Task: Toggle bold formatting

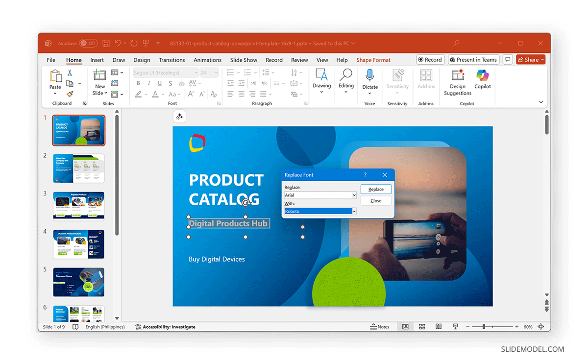Action: pyautogui.click(x=138, y=83)
